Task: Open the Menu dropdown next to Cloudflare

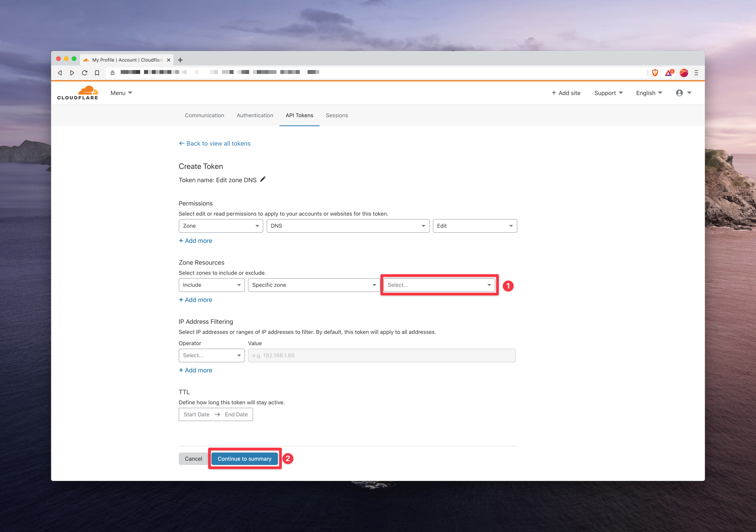Action: (121, 93)
